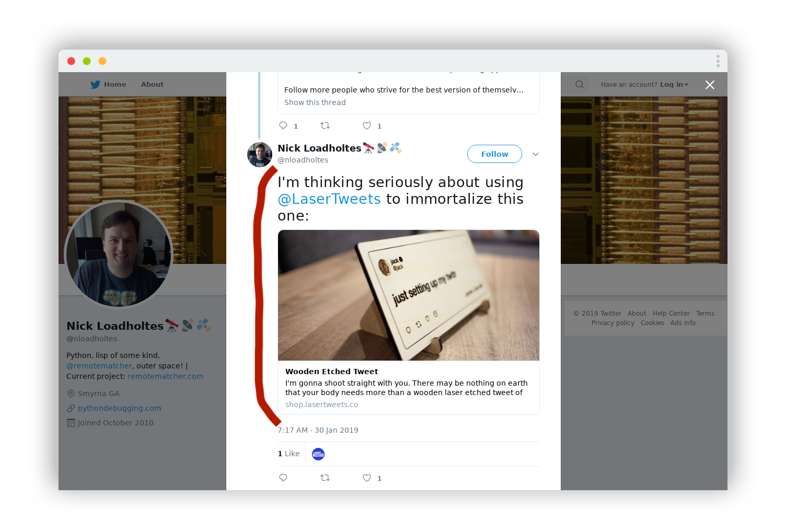Open the footer About link
Screen dimensions: 786x532
(x=637, y=314)
